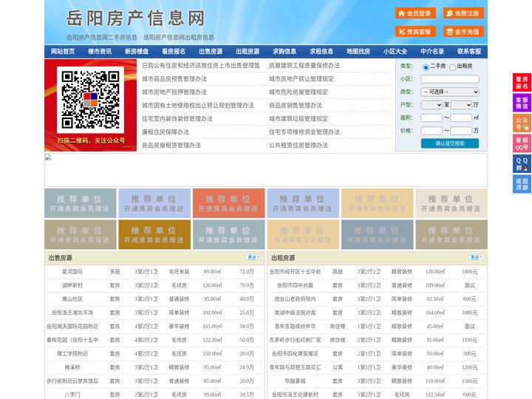Open 中介名录 navigation item
Image resolution: width=532 pixels, height=399 pixels.
[x=432, y=52]
